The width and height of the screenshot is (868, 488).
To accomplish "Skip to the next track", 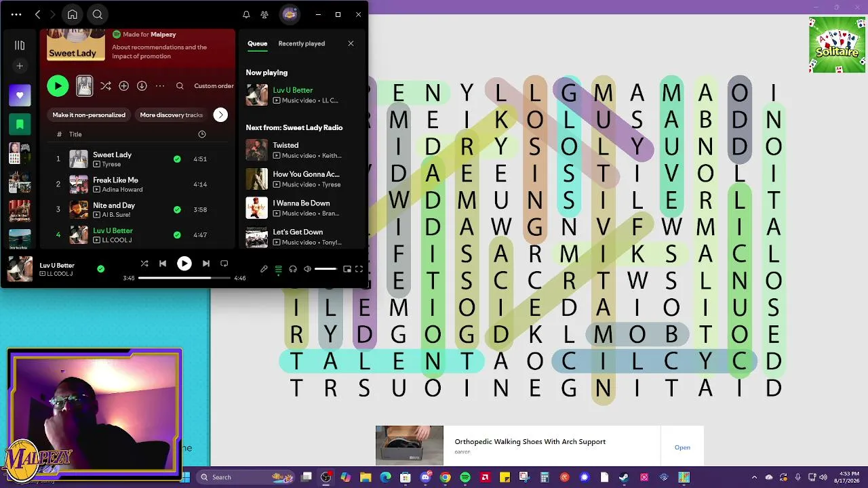I will [x=205, y=264].
